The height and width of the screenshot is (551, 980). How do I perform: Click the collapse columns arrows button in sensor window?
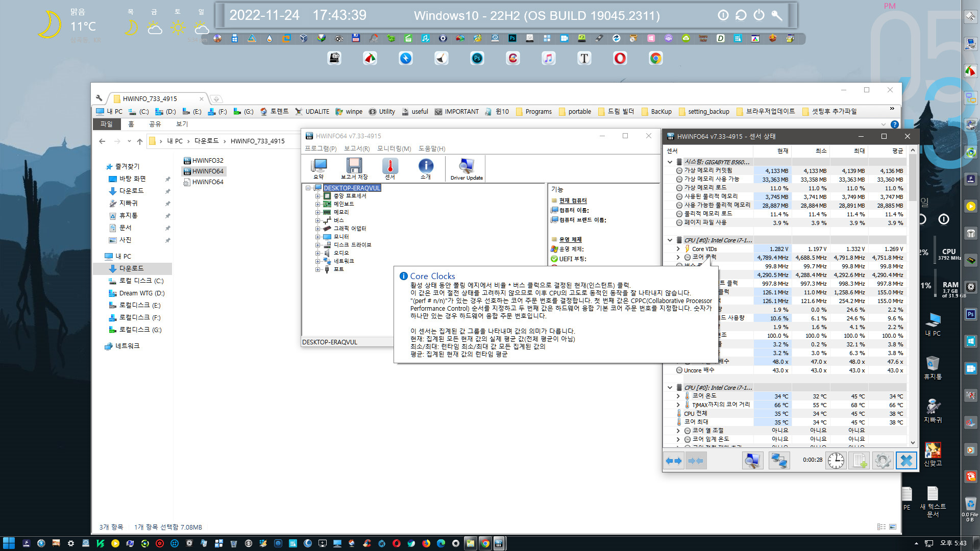coord(695,461)
